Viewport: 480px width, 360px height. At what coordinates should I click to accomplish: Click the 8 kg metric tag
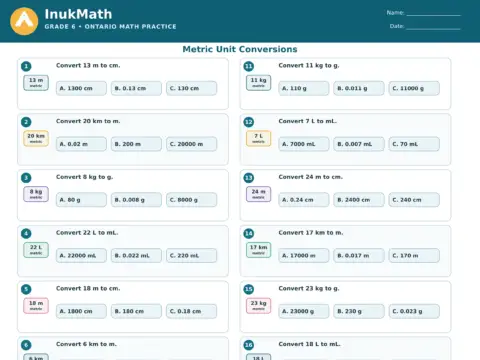[x=36, y=194]
